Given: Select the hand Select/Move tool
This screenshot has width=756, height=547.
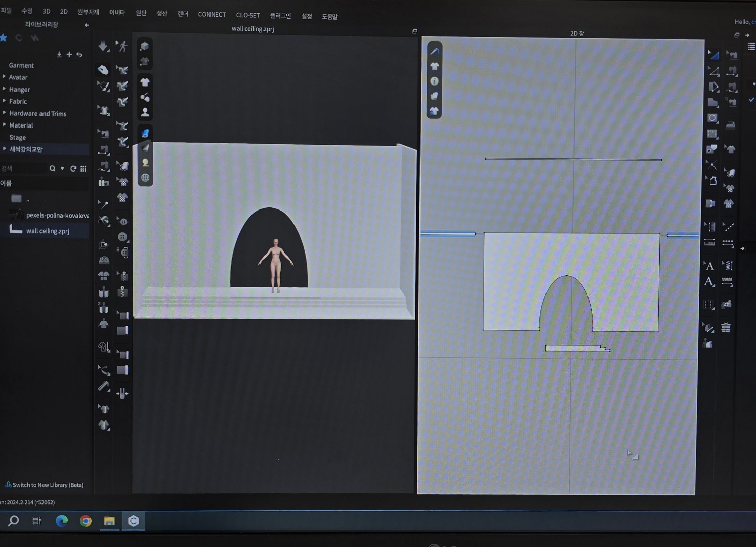Looking at the screenshot, I should coord(103,70).
